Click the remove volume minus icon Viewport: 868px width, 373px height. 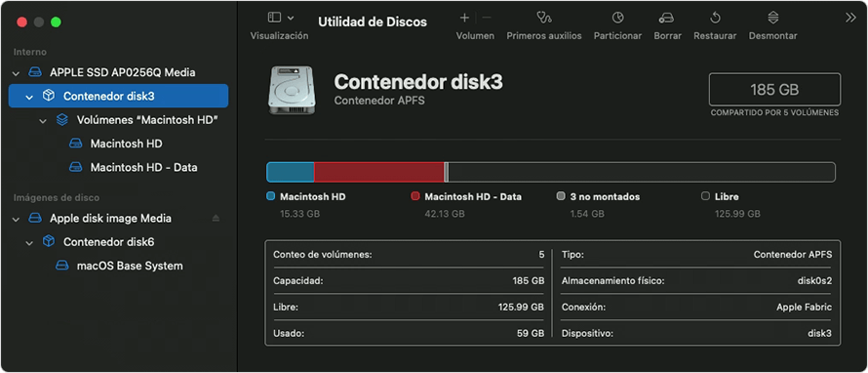(487, 18)
